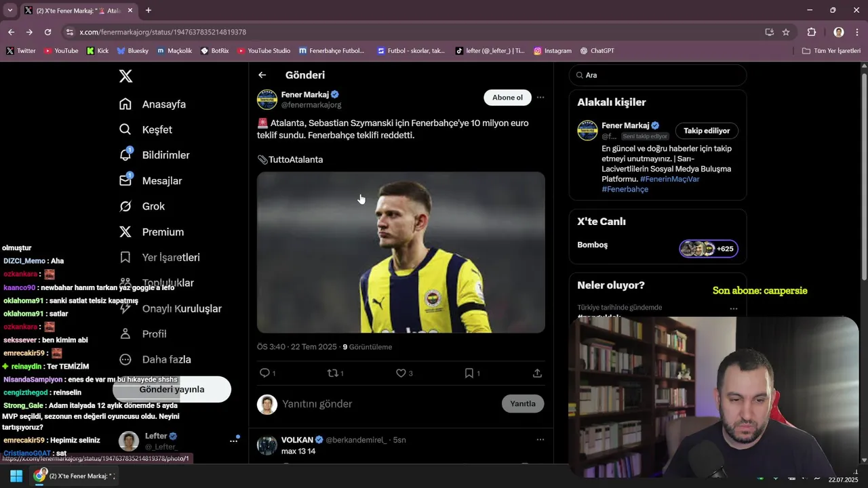868x488 pixels.
Task: Bookmark this page with star icon
Action: click(x=786, y=32)
